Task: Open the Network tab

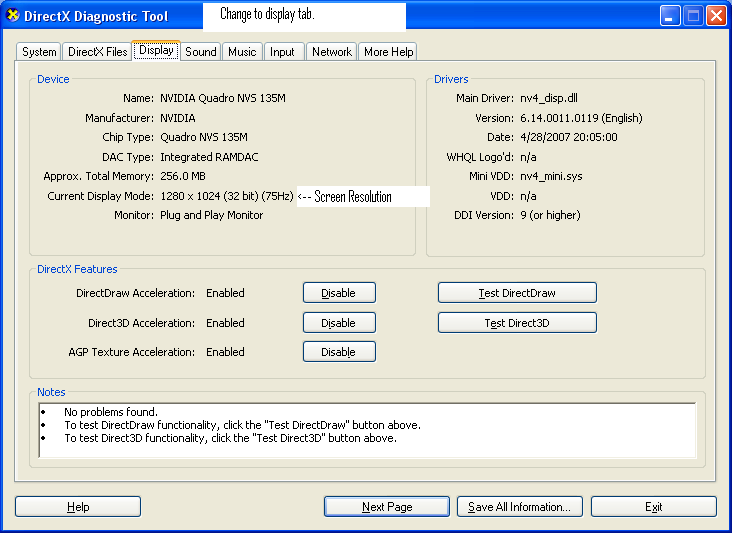Action: tap(331, 52)
